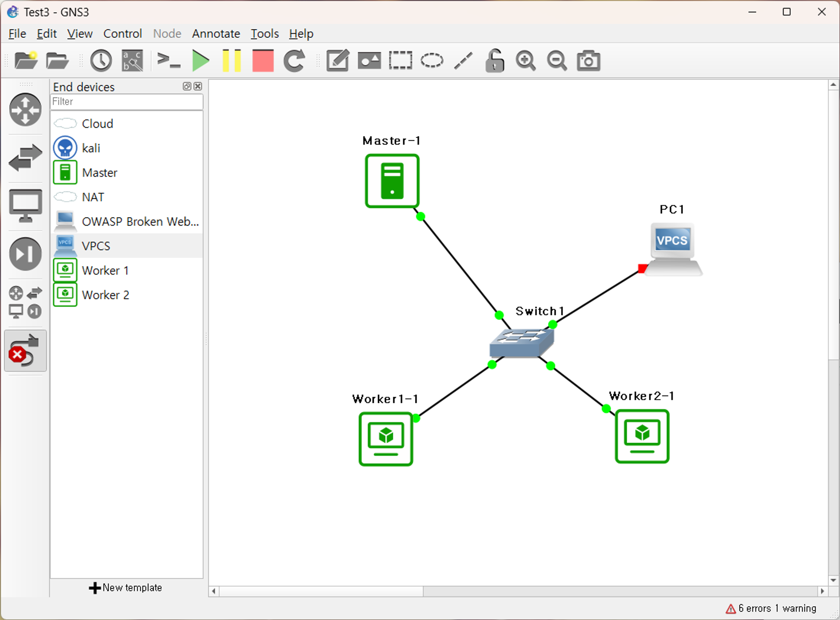The height and width of the screenshot is (620, 840).
Task: Open the Control menu
Action: point(123,34)
